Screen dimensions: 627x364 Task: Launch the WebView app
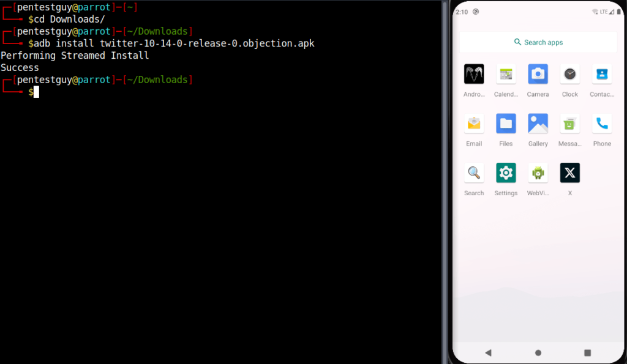click(x=538, y=173)
